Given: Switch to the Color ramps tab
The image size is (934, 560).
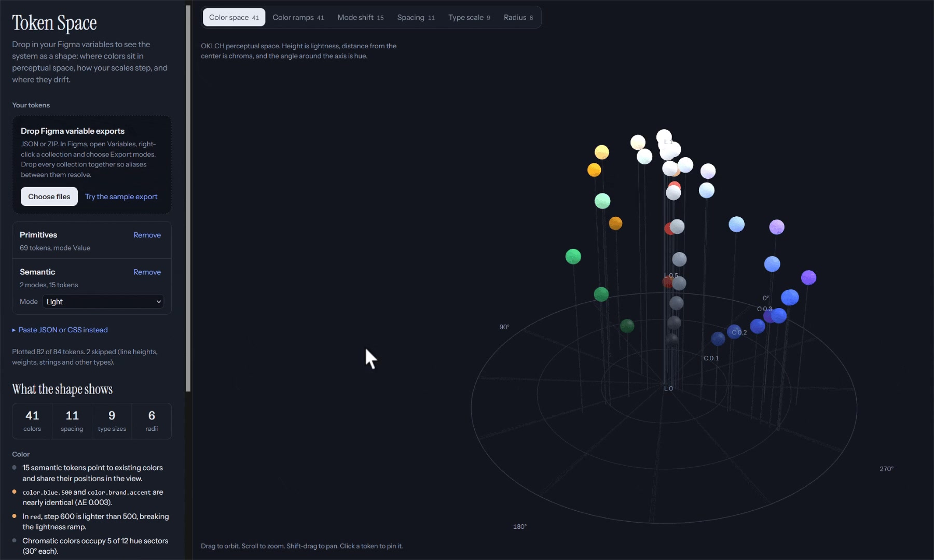Looking at the screenshot, I should [298, 17].
